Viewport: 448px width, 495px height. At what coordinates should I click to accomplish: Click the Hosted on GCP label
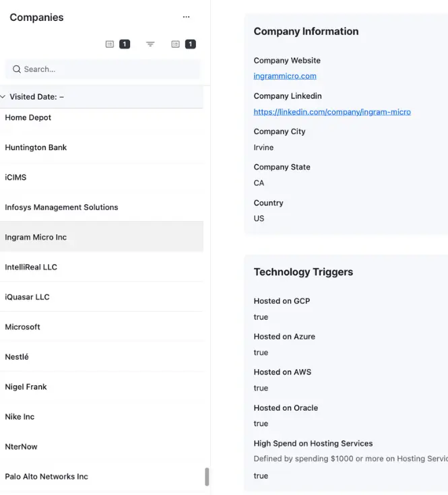(x=282, y=301)
